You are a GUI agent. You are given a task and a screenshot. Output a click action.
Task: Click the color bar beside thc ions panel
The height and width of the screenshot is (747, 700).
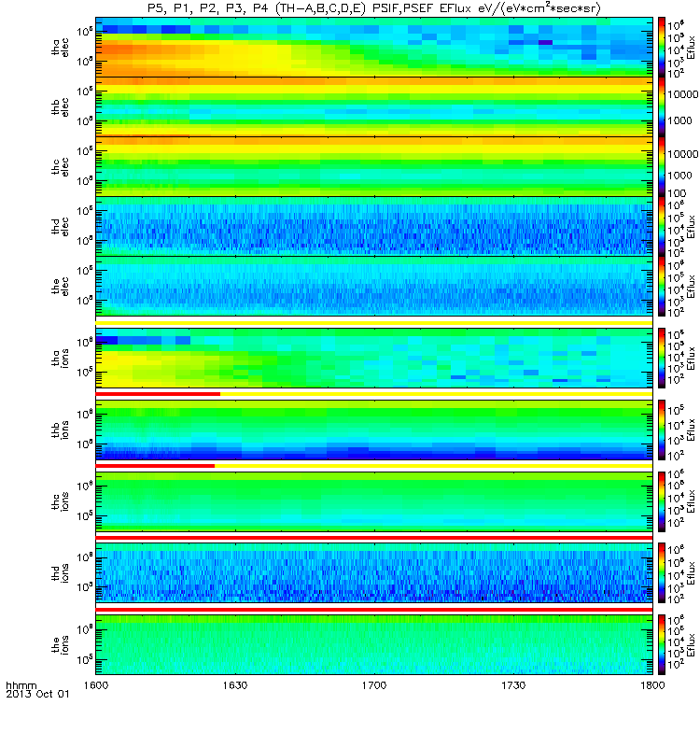tap(662, 501)
